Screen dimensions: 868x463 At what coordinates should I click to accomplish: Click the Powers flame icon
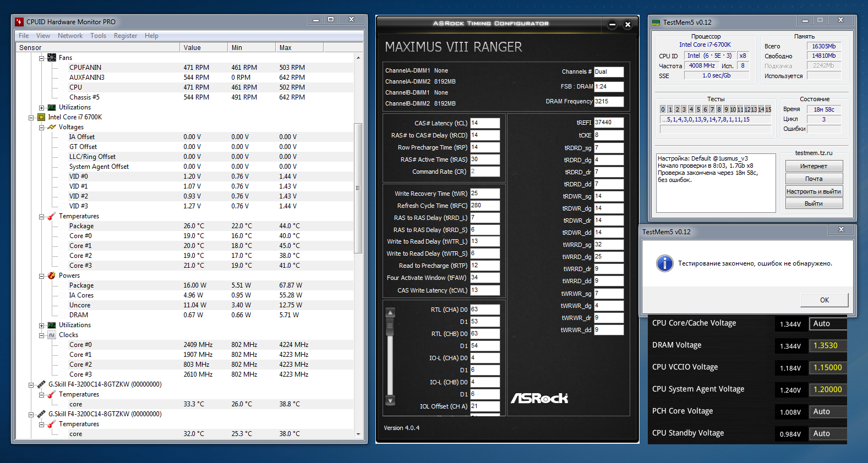pos(52,275)
